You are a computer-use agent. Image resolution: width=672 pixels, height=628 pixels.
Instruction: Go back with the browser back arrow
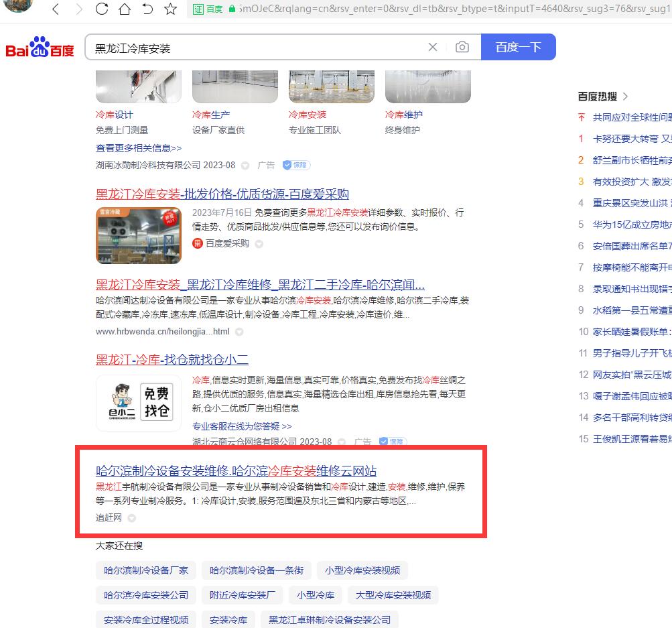56,9
